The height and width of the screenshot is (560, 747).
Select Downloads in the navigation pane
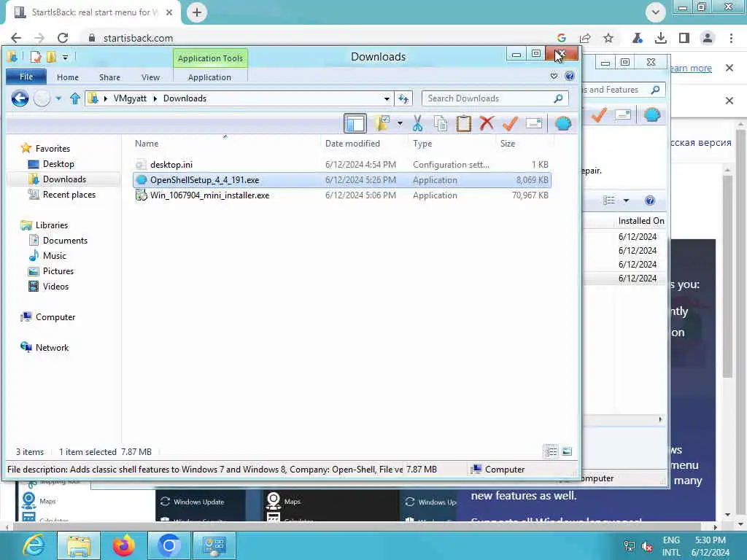(64, 179)
